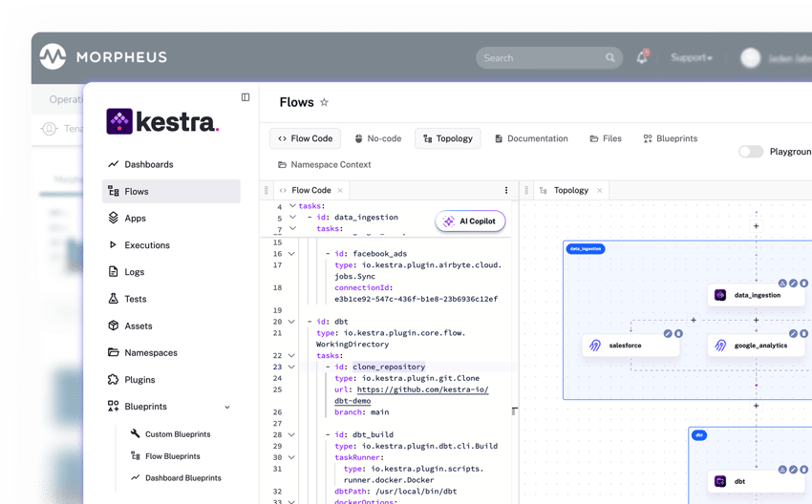Viewport: 812px width, 504px height.
Task: Launch the AI Copilot button
Action: point(470,221)
